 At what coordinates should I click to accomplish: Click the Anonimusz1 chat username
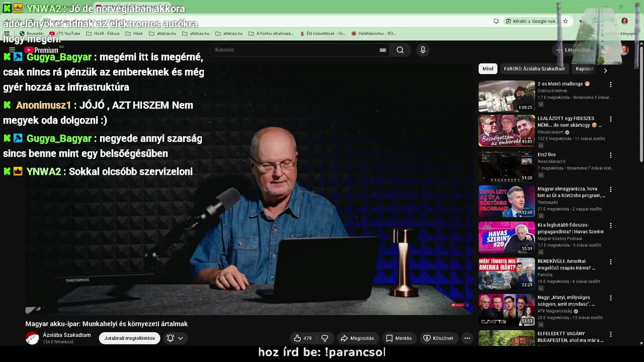point(43,105)
